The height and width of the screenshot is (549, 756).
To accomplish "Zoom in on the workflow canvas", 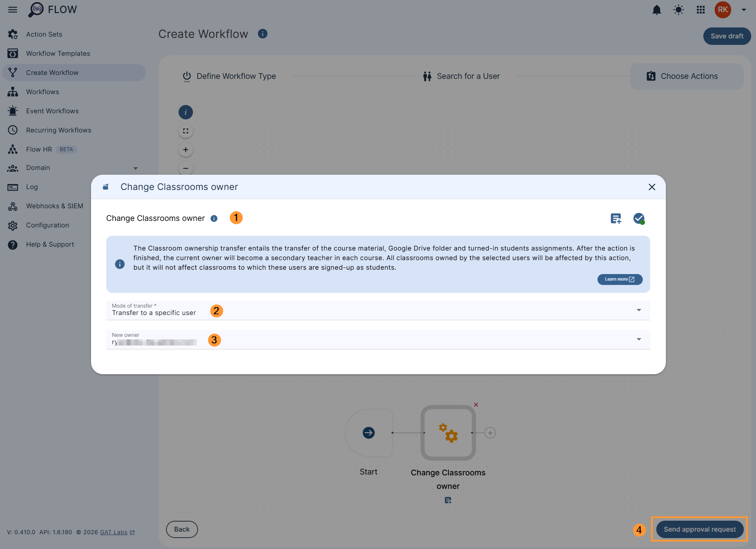I will (186, 149).
